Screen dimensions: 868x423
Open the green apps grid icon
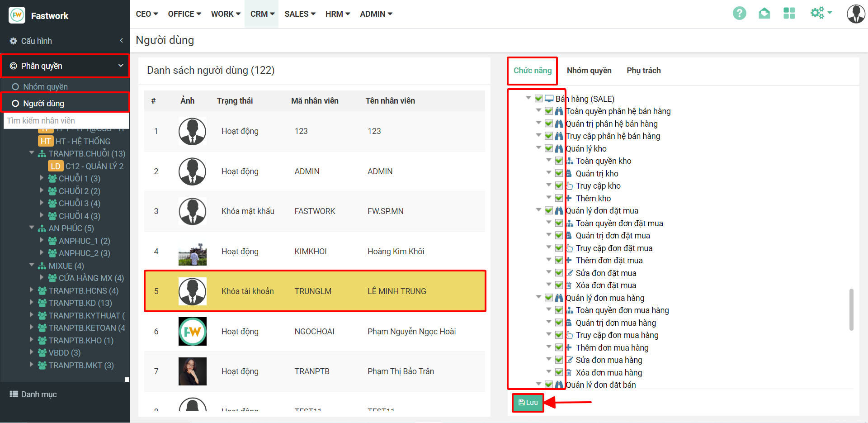pos(789,14)
